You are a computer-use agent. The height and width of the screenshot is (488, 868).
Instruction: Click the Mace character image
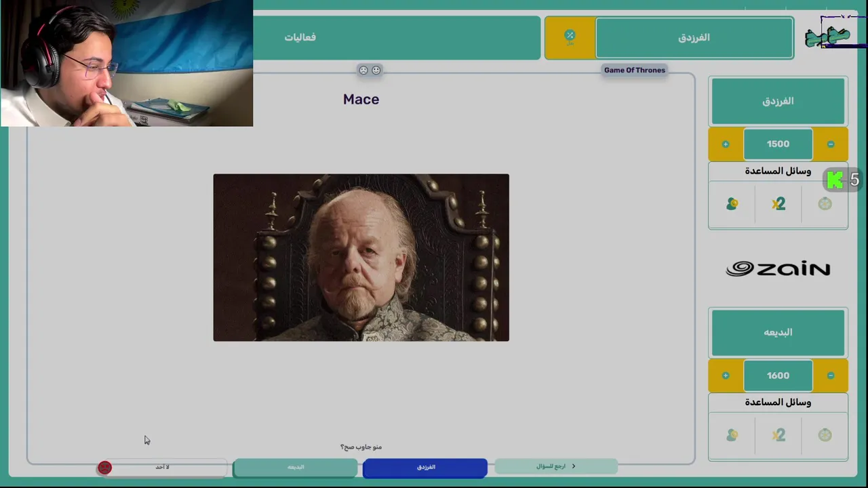361,258
